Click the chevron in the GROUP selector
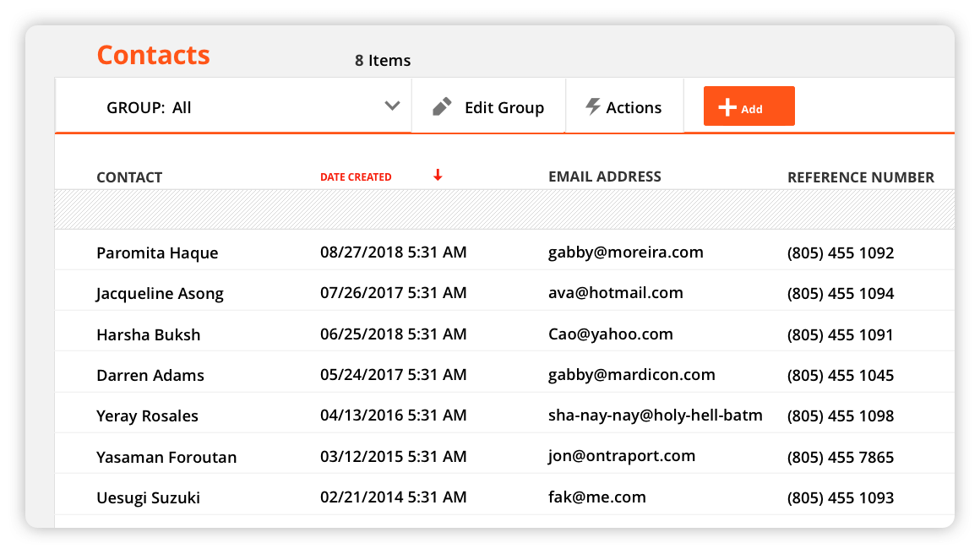Screen dimensions: 980x554 (x=391, y=106)
